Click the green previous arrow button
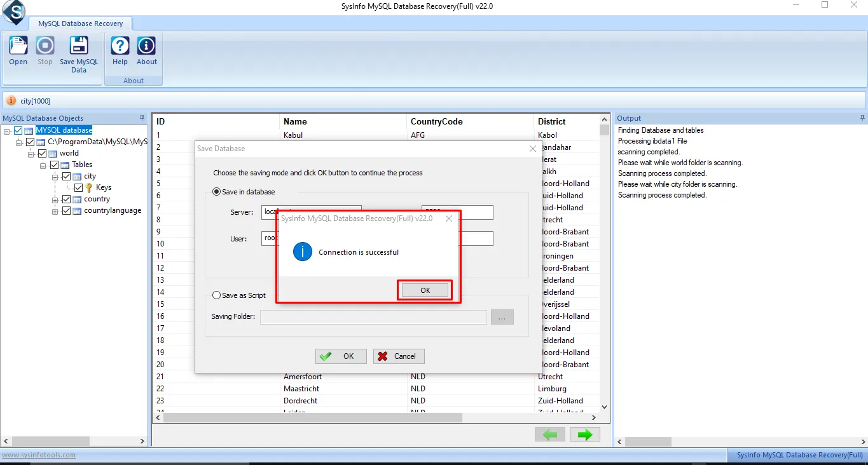Image resolution: width=868 pixels, height=465 pixels. tap(550, 435)
